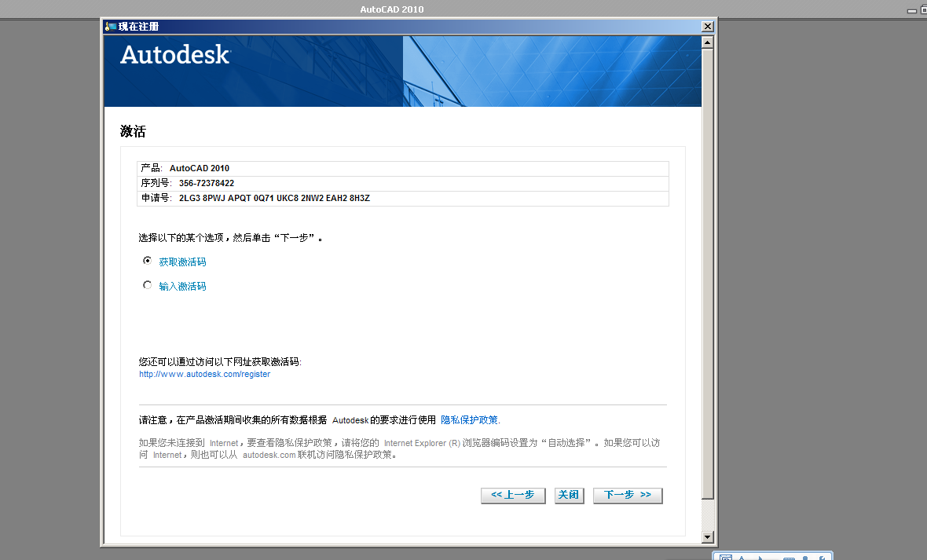The width and height of the screenshot is (927, 560).
Task: Click the key icon in the 现在注册 title bar
Action: click(110, 27)
